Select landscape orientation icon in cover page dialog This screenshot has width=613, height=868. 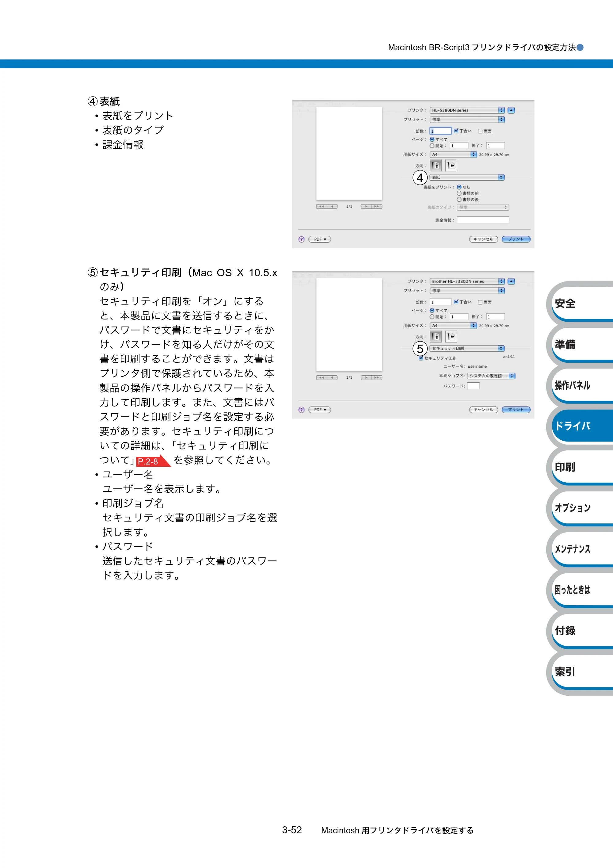pos(451,165)
